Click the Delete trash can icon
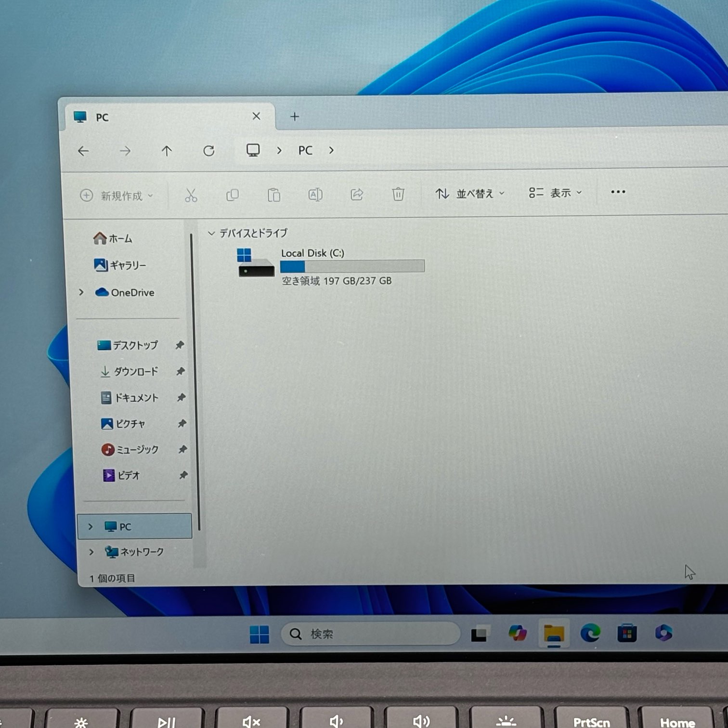This screenshot has width=728, height=728. (x=398, y=194)
